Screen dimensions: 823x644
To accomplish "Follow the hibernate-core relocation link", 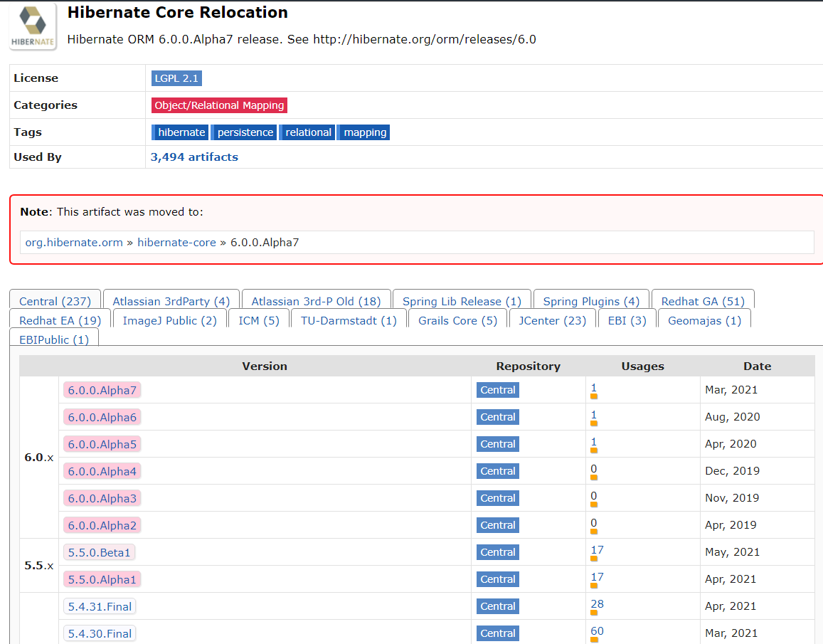I will point(176,242).
